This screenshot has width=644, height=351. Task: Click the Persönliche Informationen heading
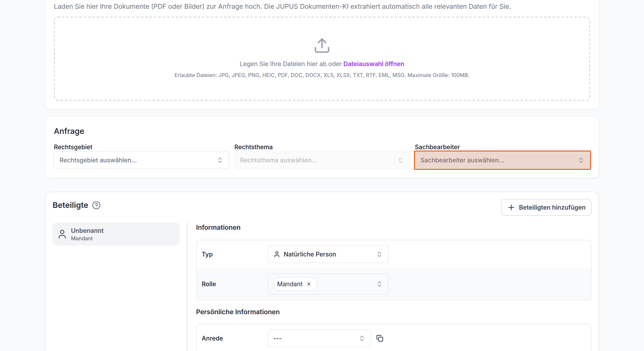(x=238, y=312)
